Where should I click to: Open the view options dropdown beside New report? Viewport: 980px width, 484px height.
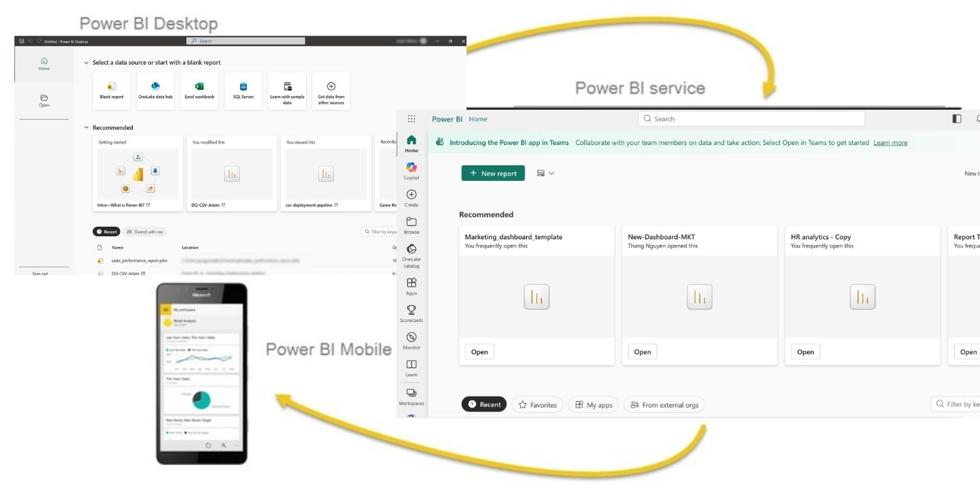[545, 172]
